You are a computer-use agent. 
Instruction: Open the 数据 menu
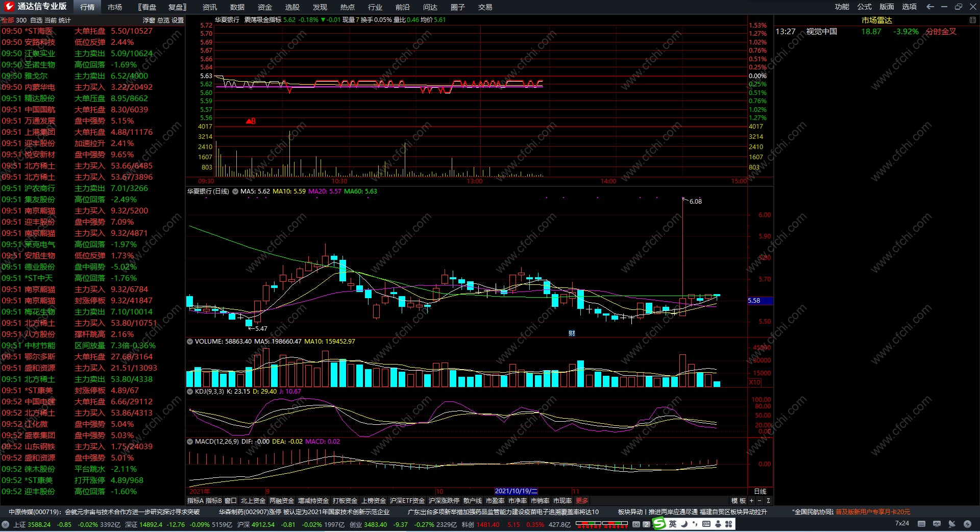(237, 7)
